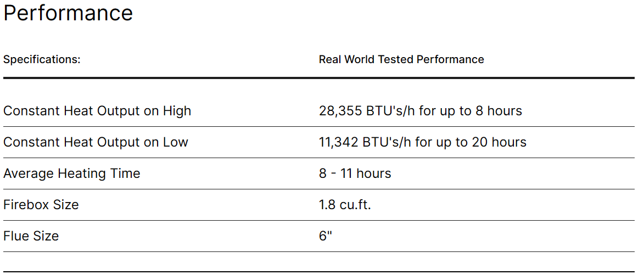644x280 pixels.
Task: Select Firebox Size label
Action: [x=41, y=204]
